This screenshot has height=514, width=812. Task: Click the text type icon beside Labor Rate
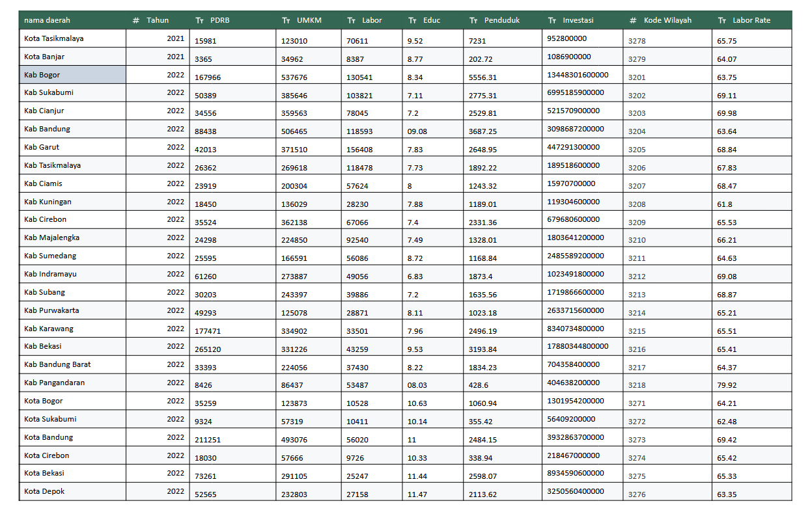click(721, 20)
